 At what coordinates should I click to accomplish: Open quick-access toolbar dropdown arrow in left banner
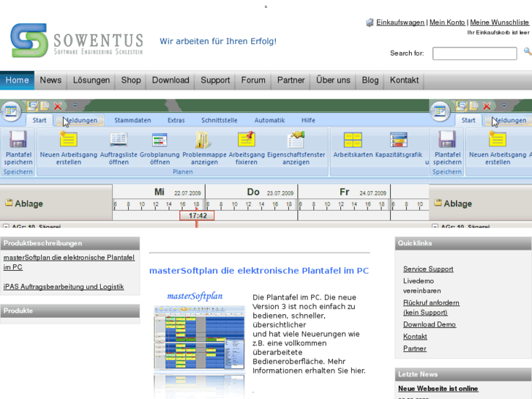pyautogui.click(x=75, y=105)
